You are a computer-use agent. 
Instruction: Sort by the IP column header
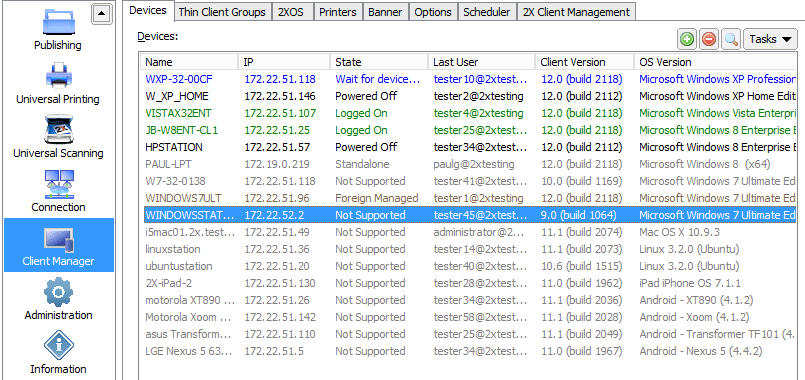click(284, 62)
